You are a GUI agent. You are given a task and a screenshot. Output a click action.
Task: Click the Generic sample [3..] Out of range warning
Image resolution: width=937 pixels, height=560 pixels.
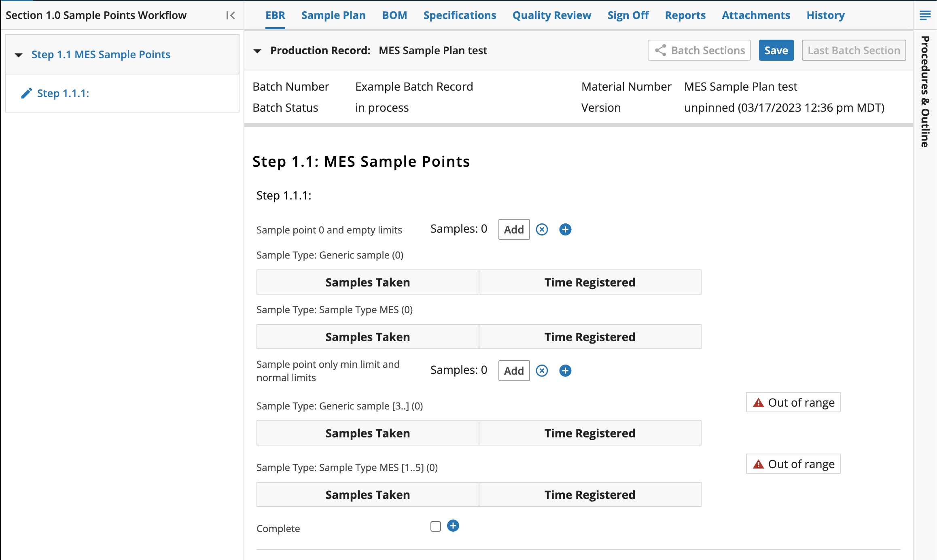point(793,402)
